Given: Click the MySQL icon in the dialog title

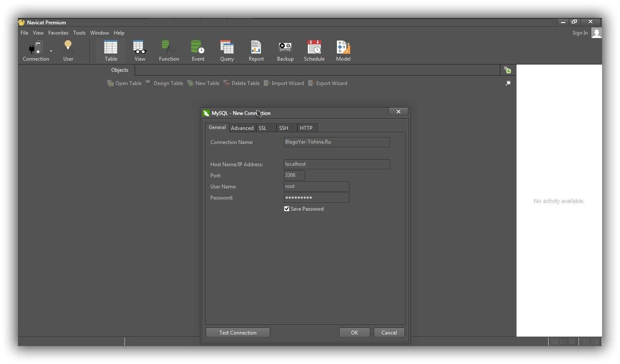Looking at the screenshot, I should (x=206, y=113).
